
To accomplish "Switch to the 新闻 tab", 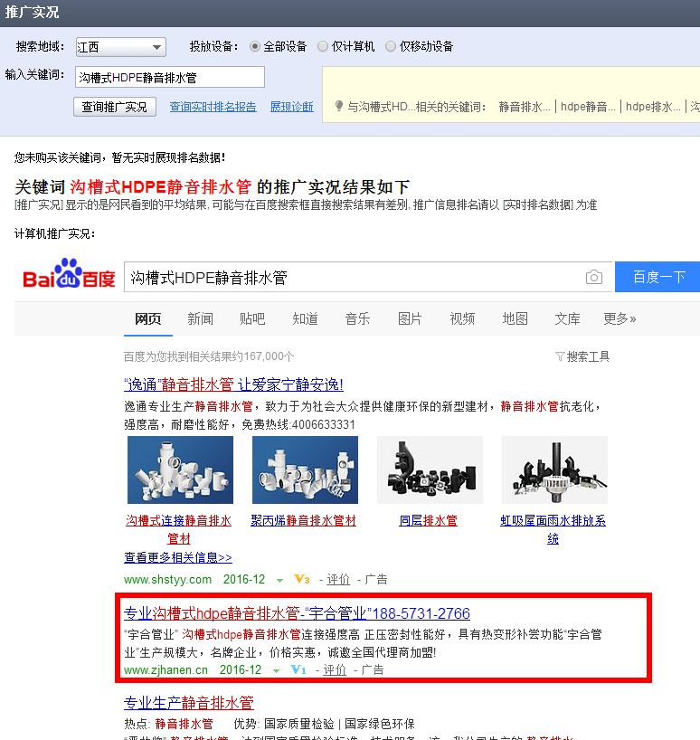I will 201,319.
